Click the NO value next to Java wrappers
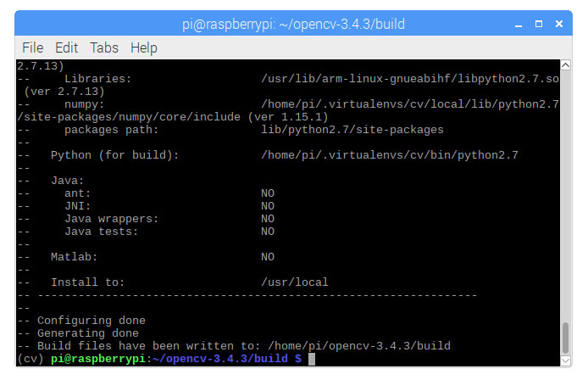 (268, 219)
